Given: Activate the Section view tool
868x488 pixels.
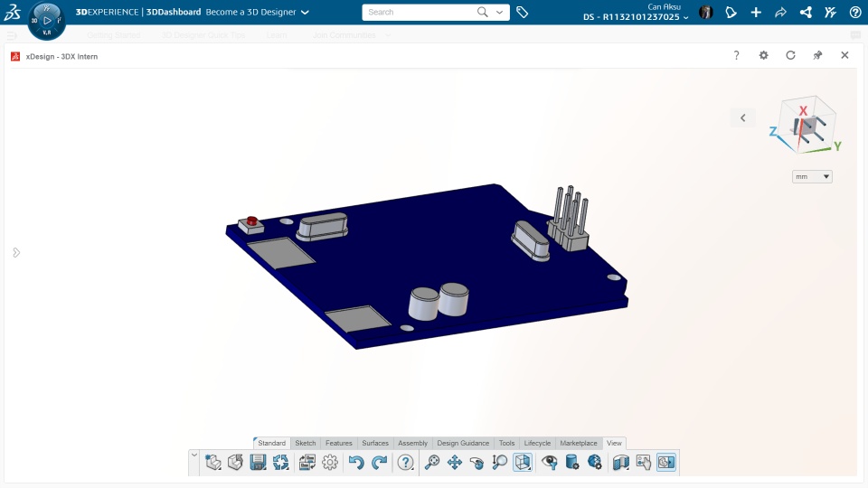Looking at the screenshot, I should pyautogui.click(x=621, y=462).
